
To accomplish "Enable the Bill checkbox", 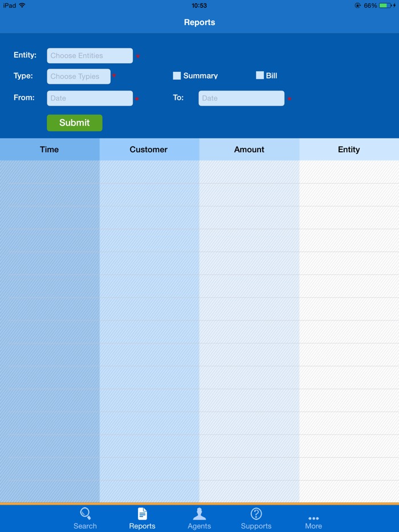I will coord(260,75).
